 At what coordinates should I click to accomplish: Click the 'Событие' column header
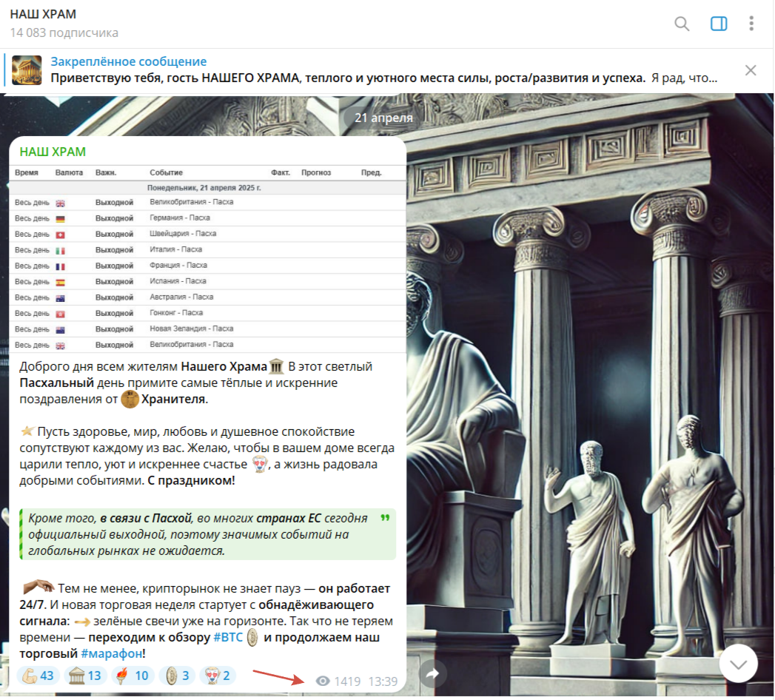166,172
